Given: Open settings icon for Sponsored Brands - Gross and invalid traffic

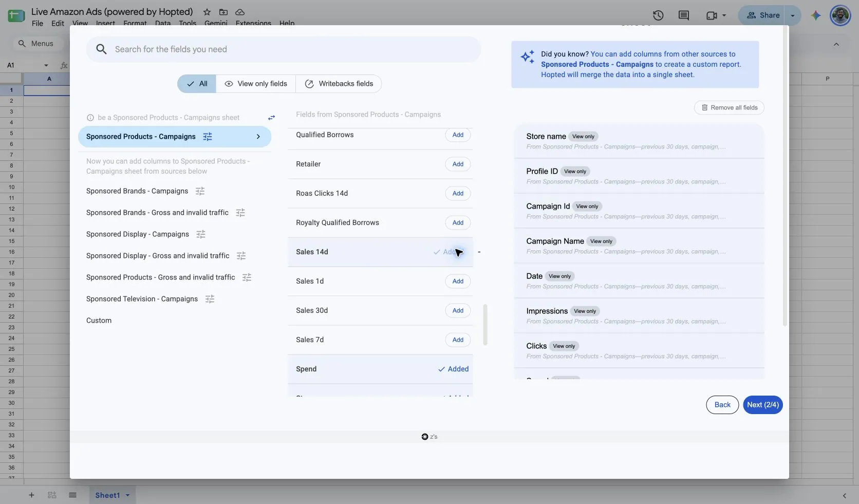Looking at the screenshot, I should pos(240,213).
